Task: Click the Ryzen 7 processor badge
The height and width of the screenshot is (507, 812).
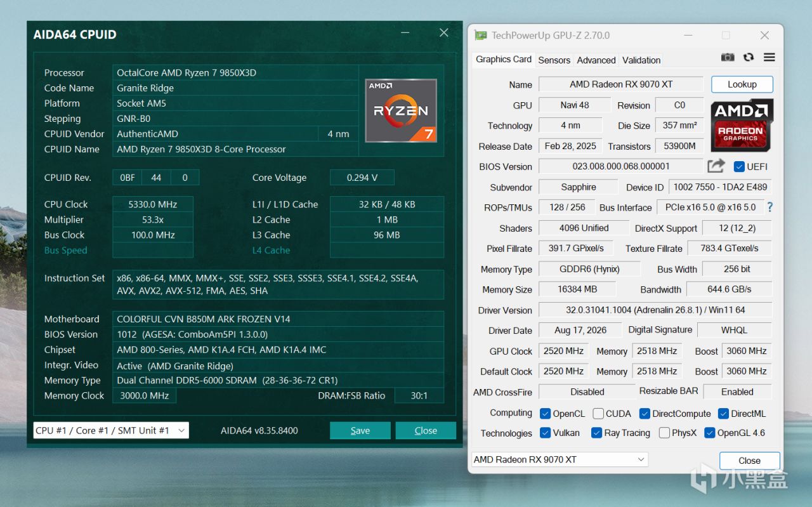Action: point(401,110)
